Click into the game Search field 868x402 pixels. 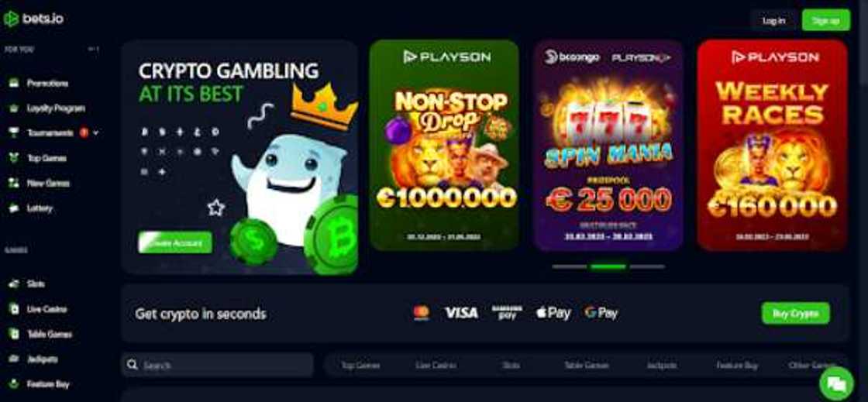coord(218,365)
